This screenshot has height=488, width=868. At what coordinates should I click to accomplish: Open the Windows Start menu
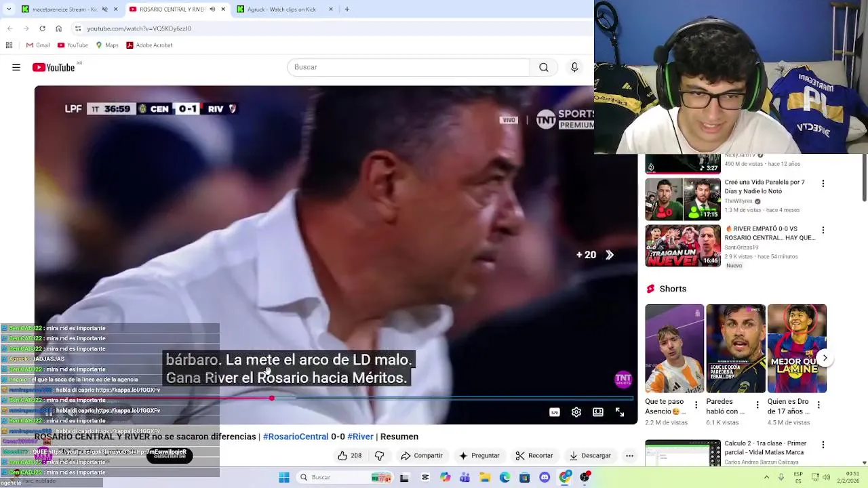click(284, 477)
